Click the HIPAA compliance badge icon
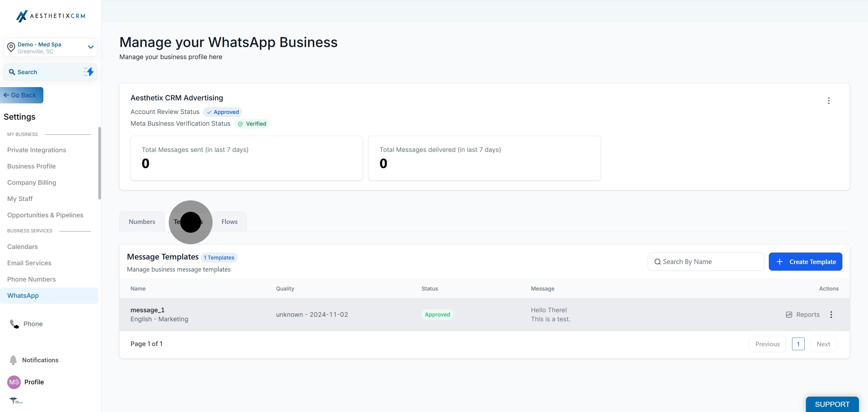The image size is (868, 412). (16, 401)
